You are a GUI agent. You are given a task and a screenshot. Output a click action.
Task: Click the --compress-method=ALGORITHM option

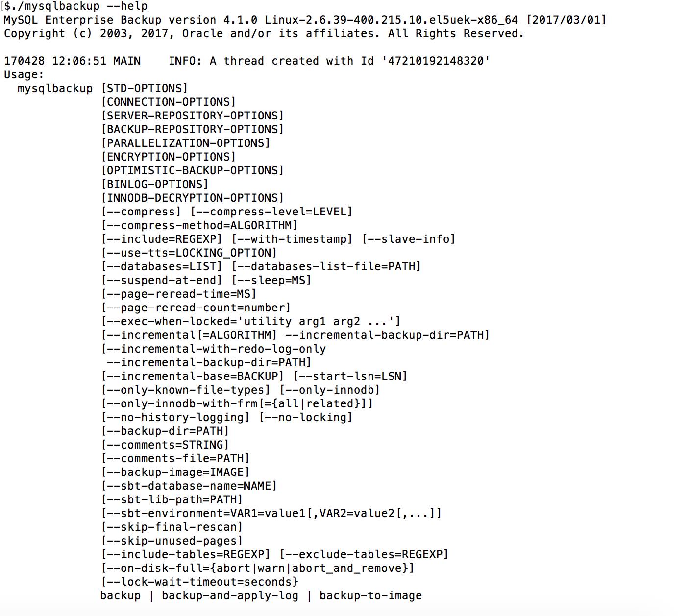[x=199, y=226]
